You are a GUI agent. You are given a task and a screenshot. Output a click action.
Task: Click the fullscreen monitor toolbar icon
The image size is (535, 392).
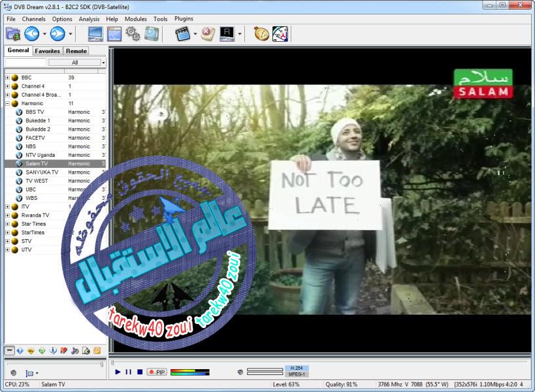(x=95, y=34)
